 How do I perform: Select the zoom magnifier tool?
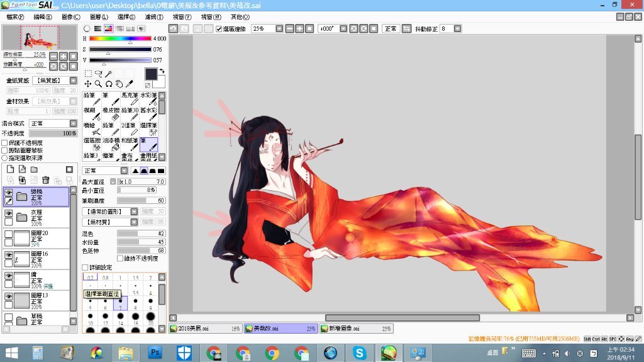pyautogui.click(x=98, y=84)
